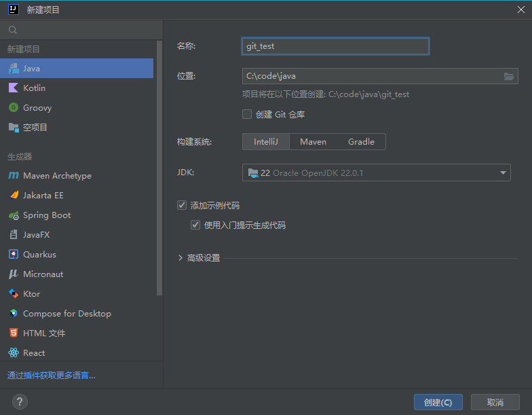Click the Groovy logo icon
Image resolution: width=532 pixels, height=415 pixels.
tap(14, 107)
